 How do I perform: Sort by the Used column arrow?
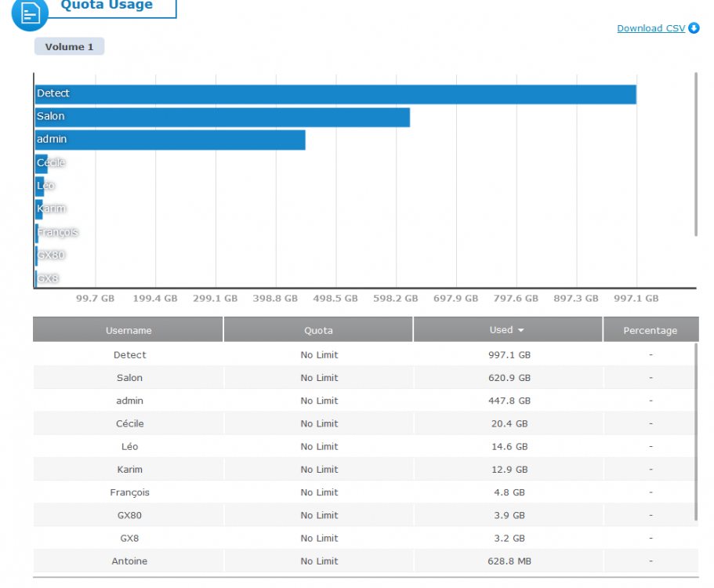pos(521,331)
